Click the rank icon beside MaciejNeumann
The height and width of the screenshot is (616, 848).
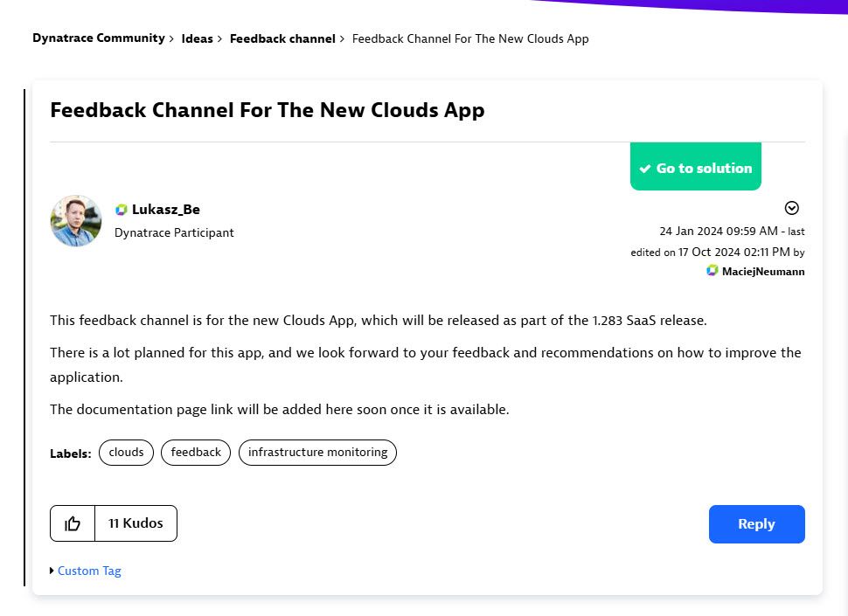tap(712, 271)
